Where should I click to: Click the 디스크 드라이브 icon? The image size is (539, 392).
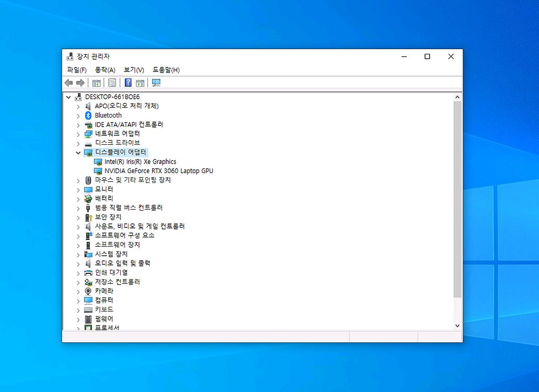pyautogui.click(x=88, y=144)
